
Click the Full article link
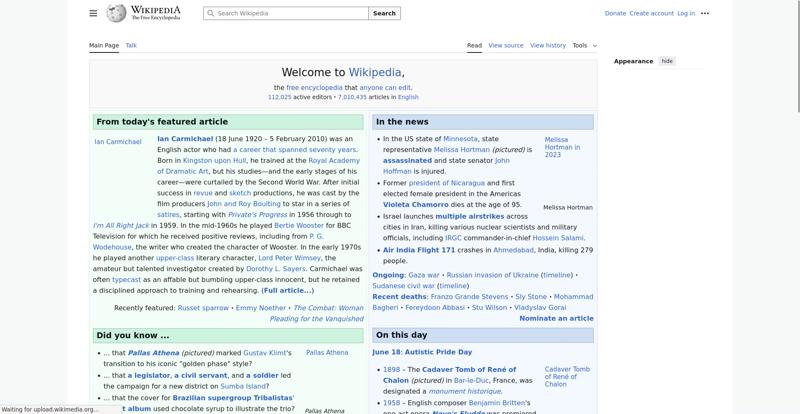click(287, 290)
